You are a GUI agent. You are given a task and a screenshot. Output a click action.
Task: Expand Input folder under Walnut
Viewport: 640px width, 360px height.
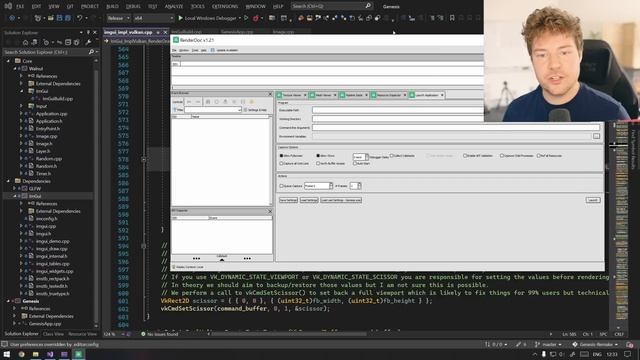click(x=21, y=106)
